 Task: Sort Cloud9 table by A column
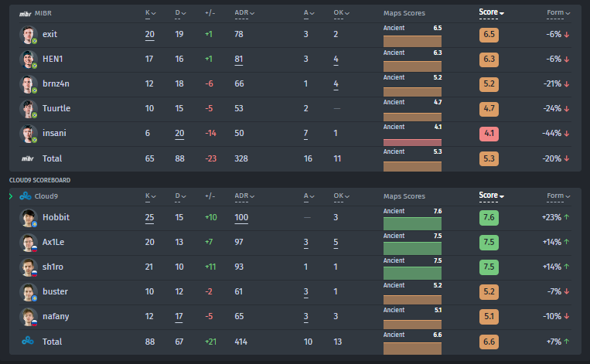[309, 196]
